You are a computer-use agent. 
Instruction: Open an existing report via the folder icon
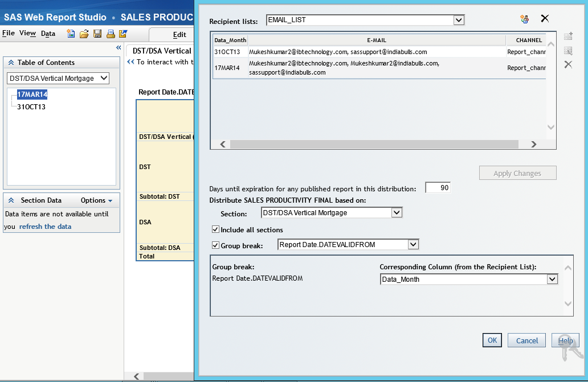click(x=83, y=34)
